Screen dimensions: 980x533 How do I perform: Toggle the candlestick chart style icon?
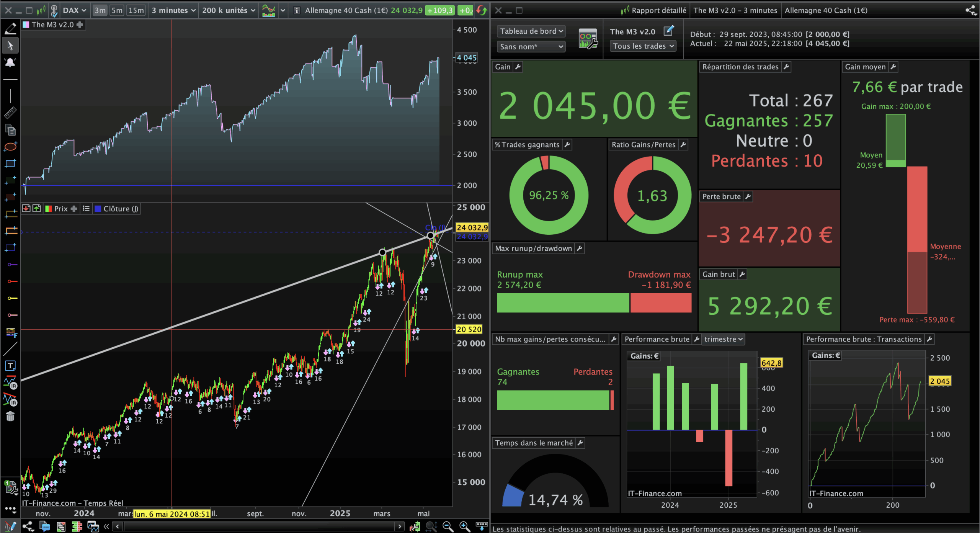pos(41,10)
